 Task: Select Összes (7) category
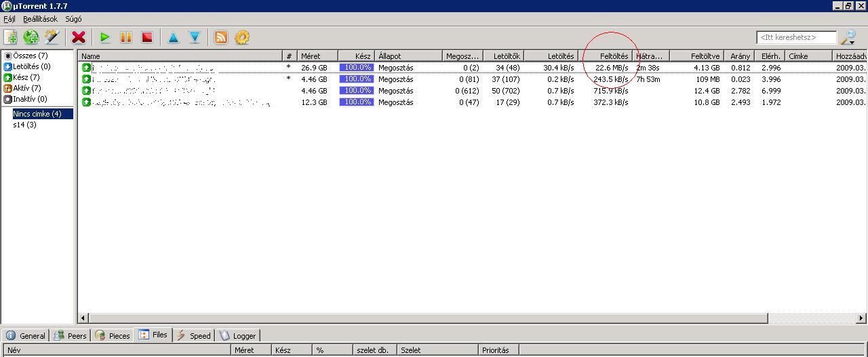(30, 56)
